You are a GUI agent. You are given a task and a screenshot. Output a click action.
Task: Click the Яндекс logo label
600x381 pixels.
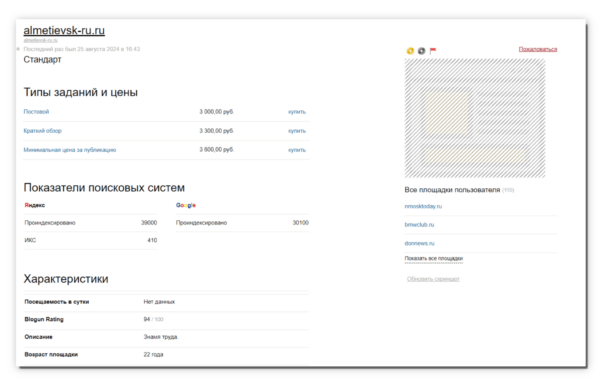pyautogui.click(x=35, y=205)
